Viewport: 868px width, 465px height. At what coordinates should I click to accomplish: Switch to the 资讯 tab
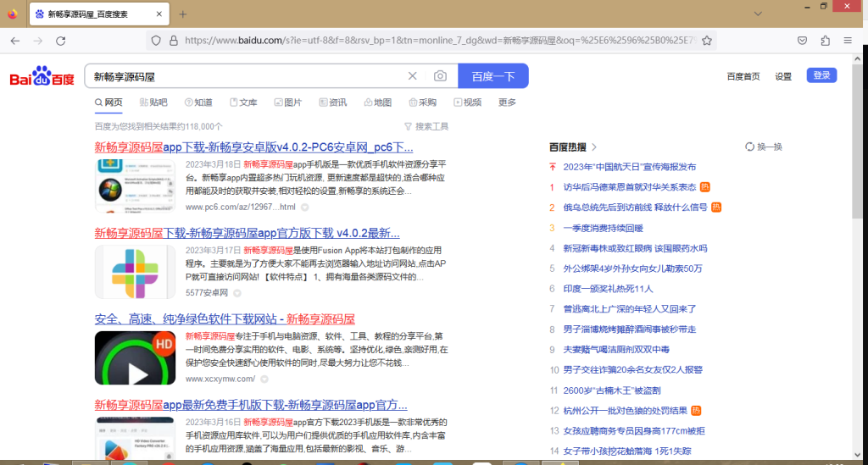tap(332, 102)
